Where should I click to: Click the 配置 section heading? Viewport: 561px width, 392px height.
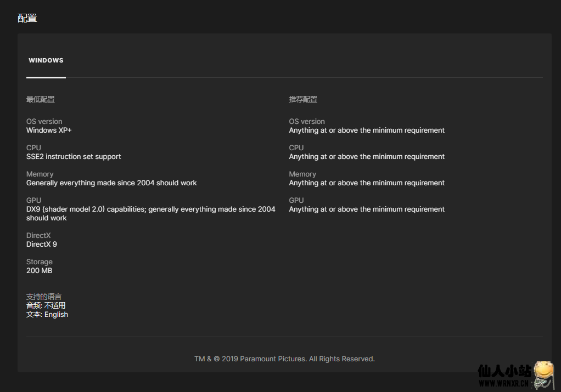tap(27, 18)
